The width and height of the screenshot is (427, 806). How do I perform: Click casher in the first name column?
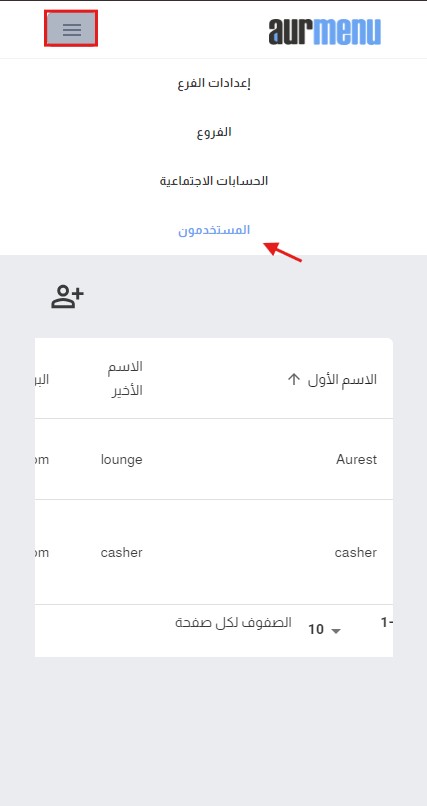356,553
